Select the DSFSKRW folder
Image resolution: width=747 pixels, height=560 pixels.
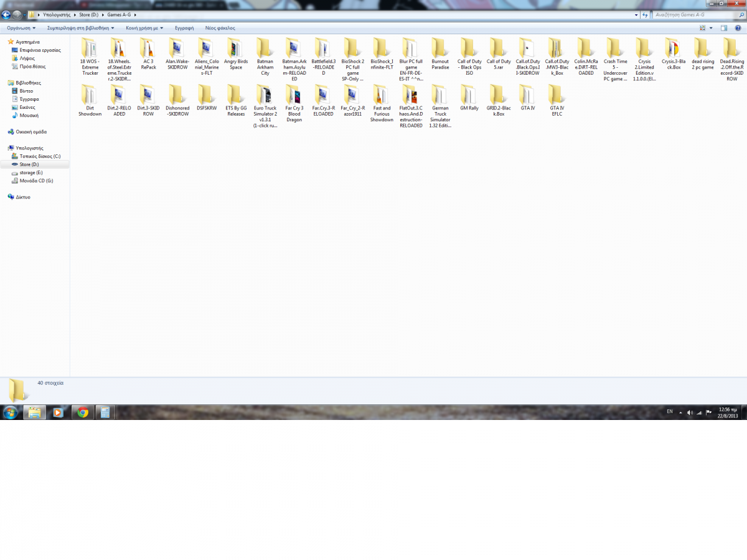(x=207, y=98)
